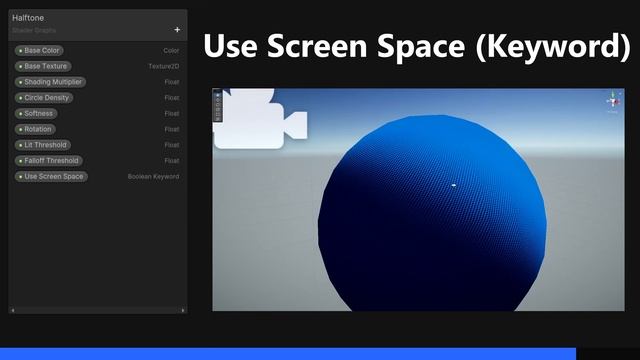Image resolution: width=640 pixels, height=360 pixels.
Task: Click the Float label beside Circle Density
Action: (172, 98)
